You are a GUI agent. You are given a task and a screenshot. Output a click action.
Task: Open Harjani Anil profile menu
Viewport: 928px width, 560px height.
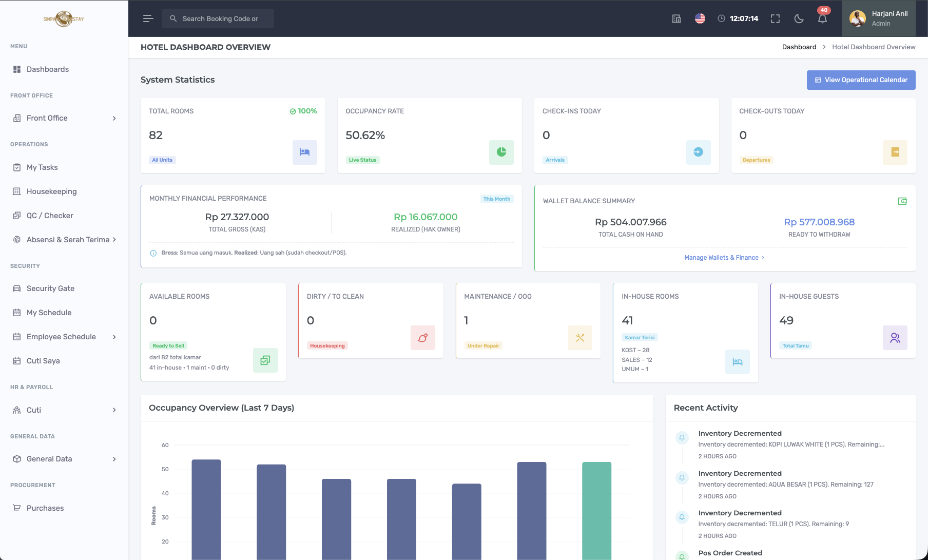tap(879, 18)
